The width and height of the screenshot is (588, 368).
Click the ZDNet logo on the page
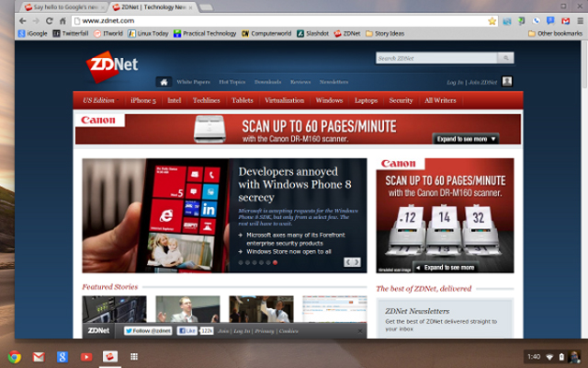[x=112, y=65]
